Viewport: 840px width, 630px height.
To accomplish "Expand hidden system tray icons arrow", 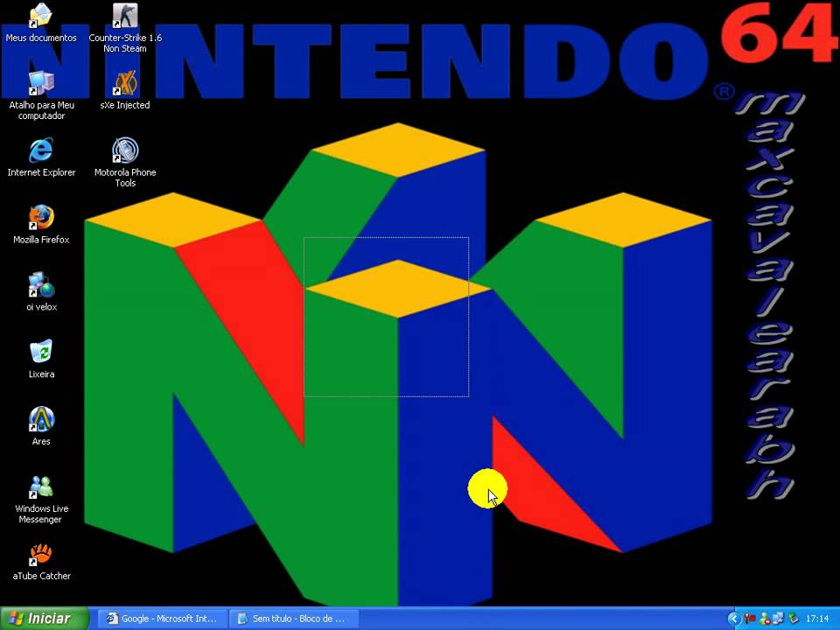I will pos(734,619).
